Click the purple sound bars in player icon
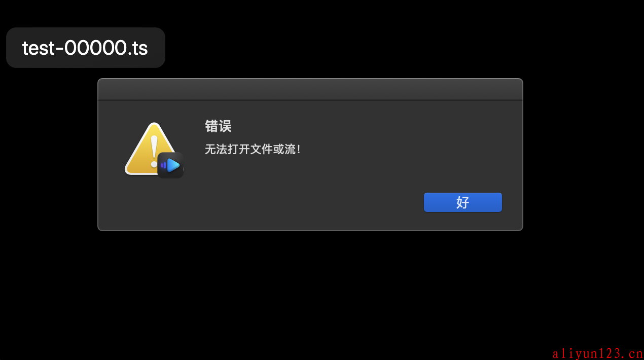 coord(164,165)
